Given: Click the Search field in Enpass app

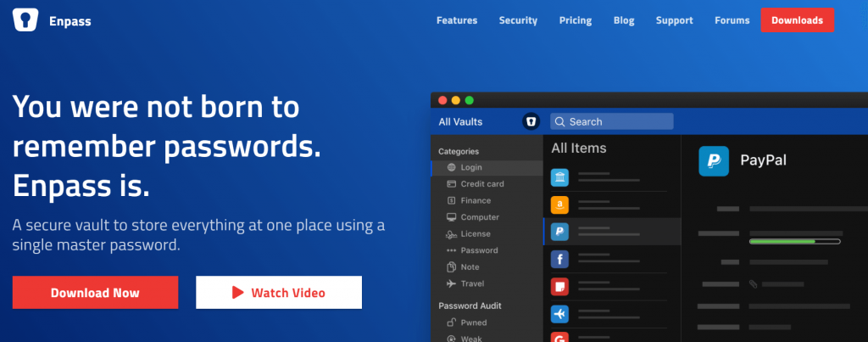Looking at the screenshot, I should point(612,121).
